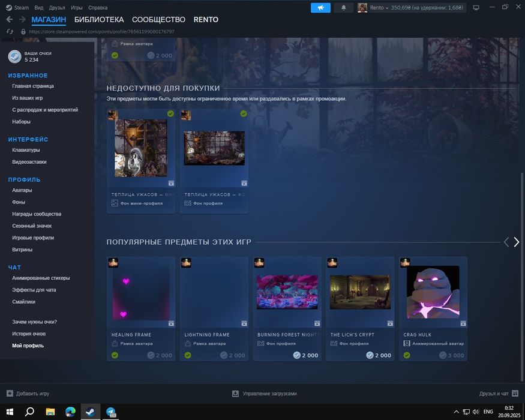
Task: Open the friends and chat grid icon
Action: pyautogui.click(x=515, y=394)
